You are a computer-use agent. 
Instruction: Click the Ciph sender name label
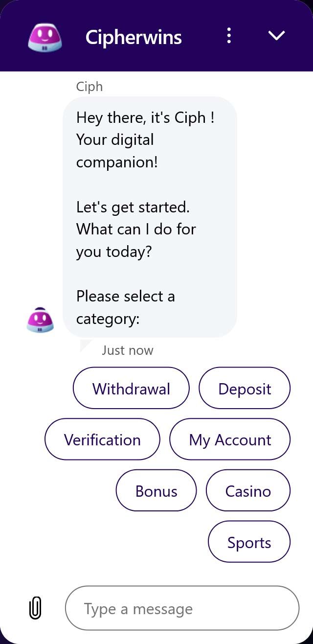[89, 87]
